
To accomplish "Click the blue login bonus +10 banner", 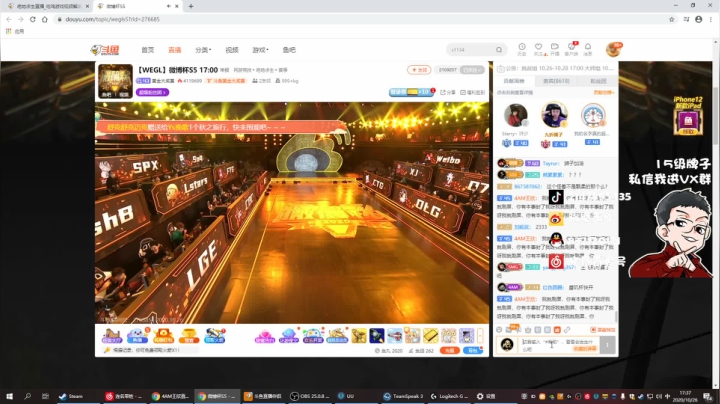I will [x=411, y=92].
